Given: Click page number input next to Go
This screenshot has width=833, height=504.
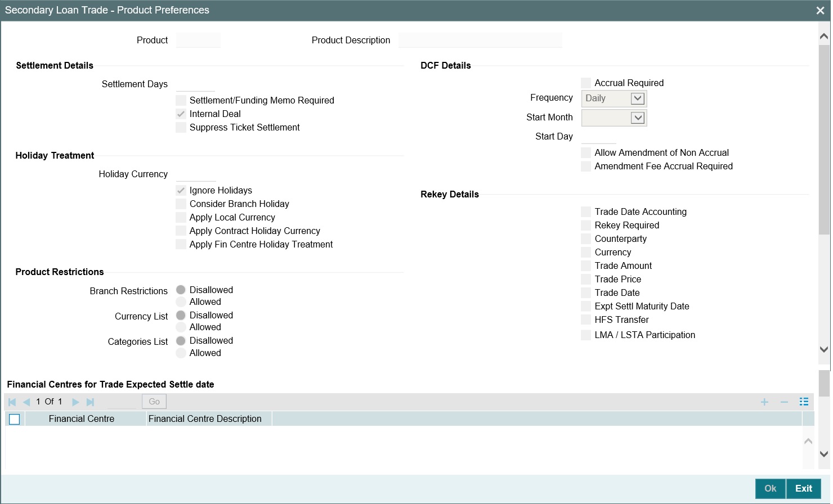Looking at the screenshot, I should coord(122,402).
